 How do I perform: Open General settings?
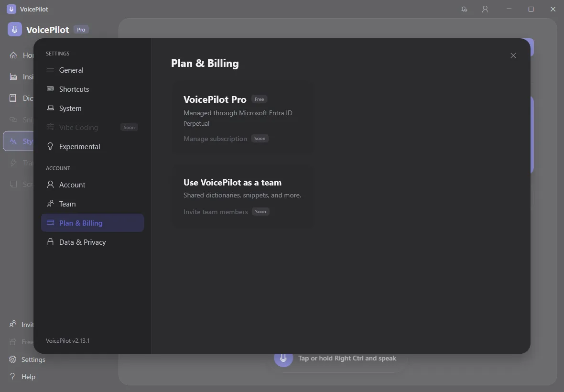pos(92,70)
